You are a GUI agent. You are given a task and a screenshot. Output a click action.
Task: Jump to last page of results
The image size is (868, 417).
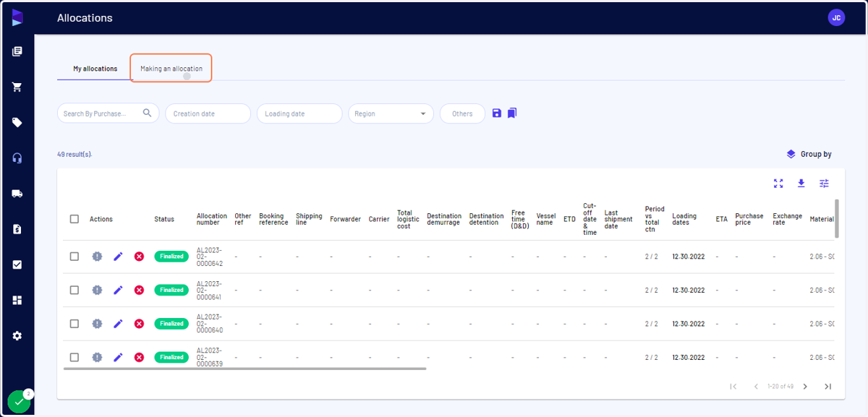pos(828,387)
